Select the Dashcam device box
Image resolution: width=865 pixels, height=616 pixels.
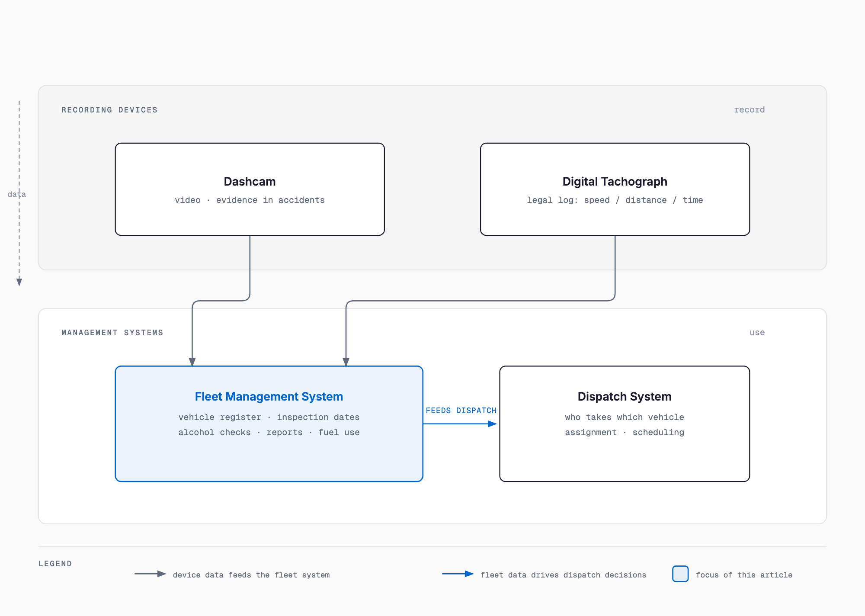pos(250,189)
